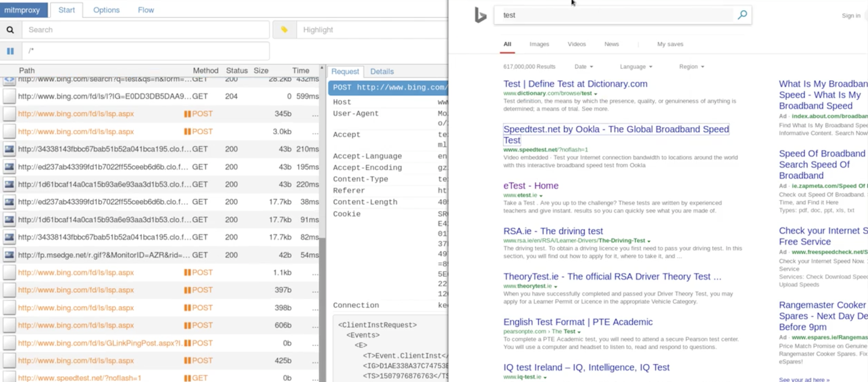The width and height of the screenshot is (868, 382).
Task: Select the All results tab on Bing
Action: pyautogui.click(x=507, y=44)
